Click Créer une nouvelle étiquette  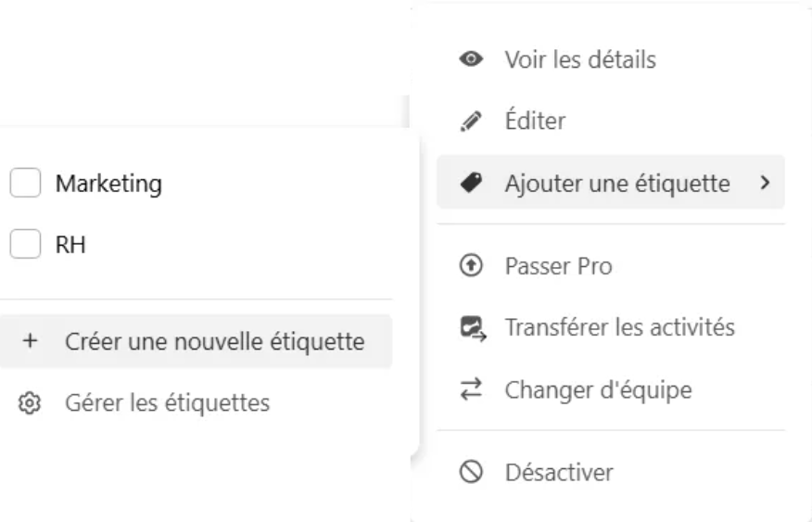click(214, 341)
